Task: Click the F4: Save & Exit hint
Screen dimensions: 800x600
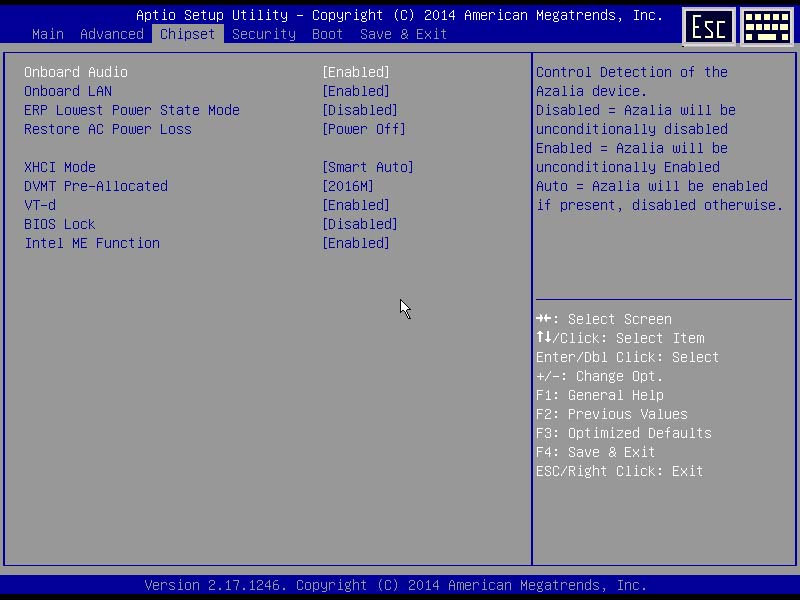Action: click(x=595, y=452)
